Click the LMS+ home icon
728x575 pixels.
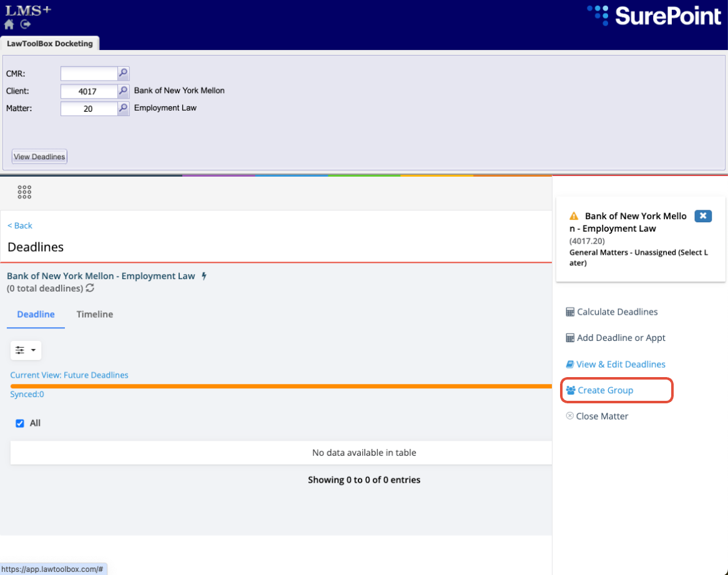click(x=9, y=24)
